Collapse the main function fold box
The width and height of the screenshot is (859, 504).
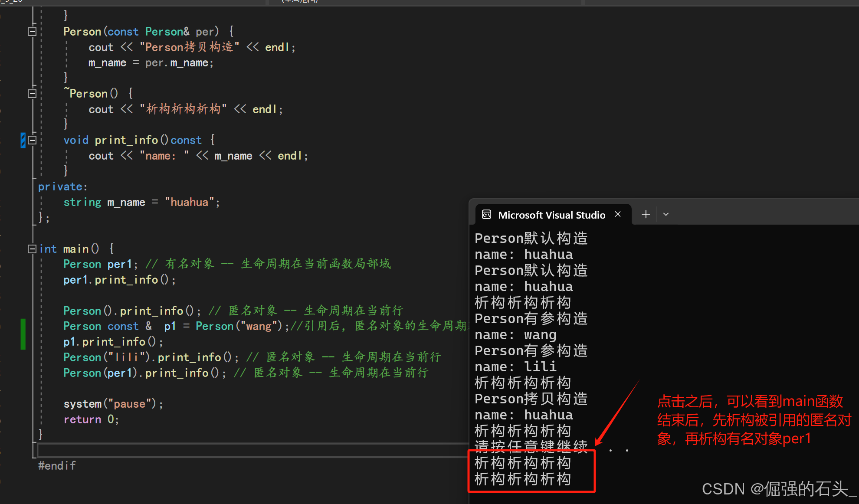(32, 249)
